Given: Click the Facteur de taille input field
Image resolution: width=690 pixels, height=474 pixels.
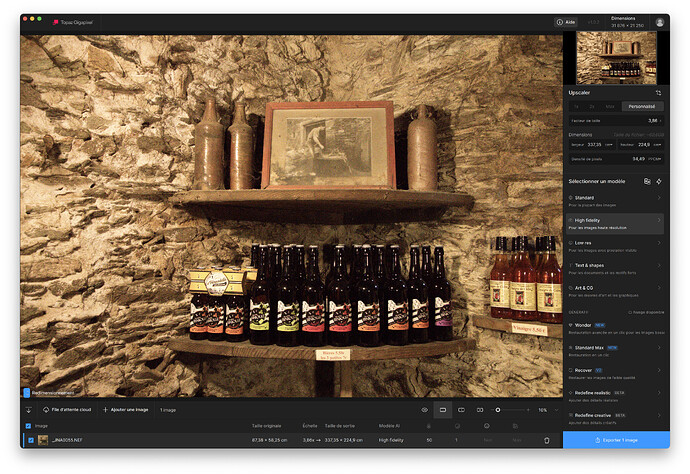Looking at the screenshot, I should [649, 120].
